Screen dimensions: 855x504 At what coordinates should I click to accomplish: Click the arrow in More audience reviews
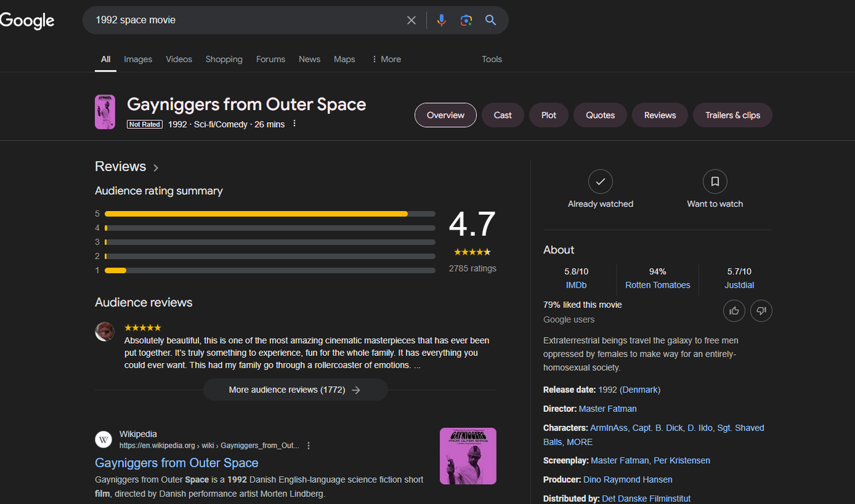356,390
